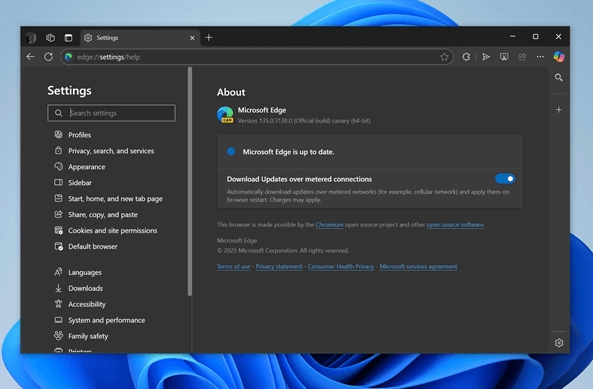Open the Privacy statement link
Image resolution: width=593 pixels, height=389 pixels.
coord(279,267)
